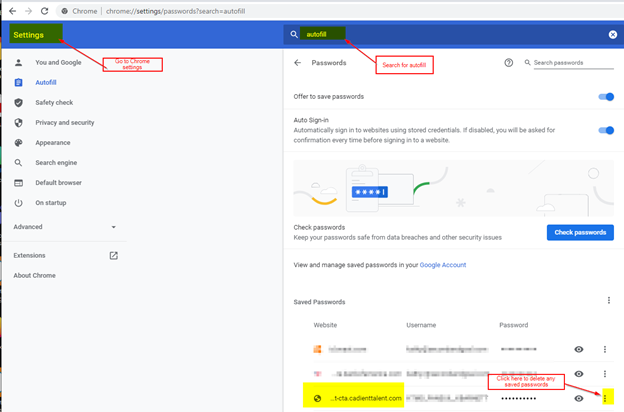Toggle Offer to save passwords switch
This screenshot has width=624, height=412.
[606, 97]
